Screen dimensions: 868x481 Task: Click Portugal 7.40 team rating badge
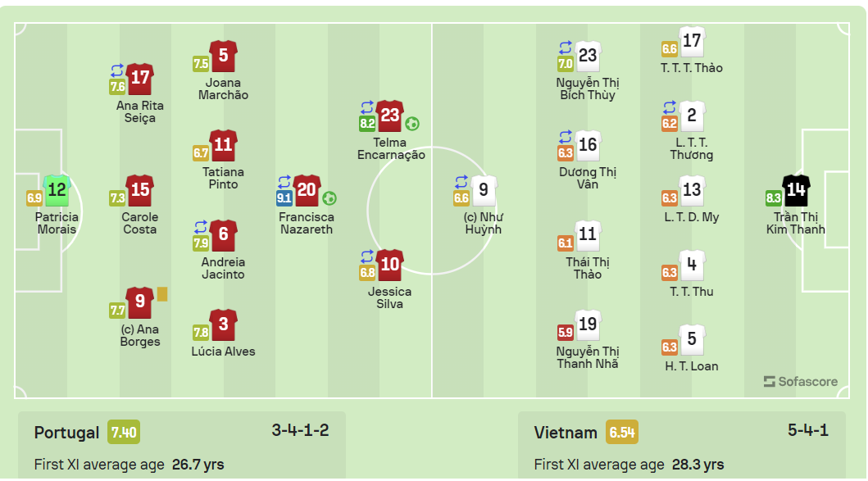tap(123, 433)
